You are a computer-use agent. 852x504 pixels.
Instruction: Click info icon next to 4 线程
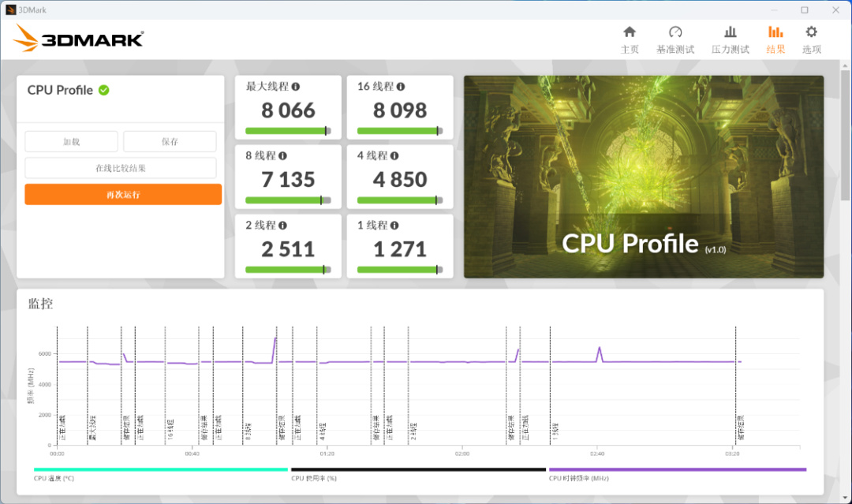[x=394, y=156]
